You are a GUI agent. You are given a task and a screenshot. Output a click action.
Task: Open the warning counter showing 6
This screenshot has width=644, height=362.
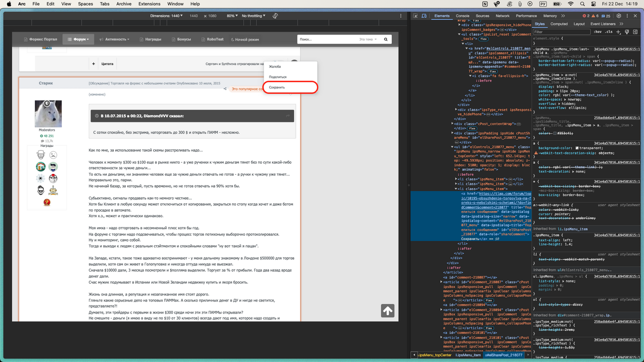coord(595,16)
